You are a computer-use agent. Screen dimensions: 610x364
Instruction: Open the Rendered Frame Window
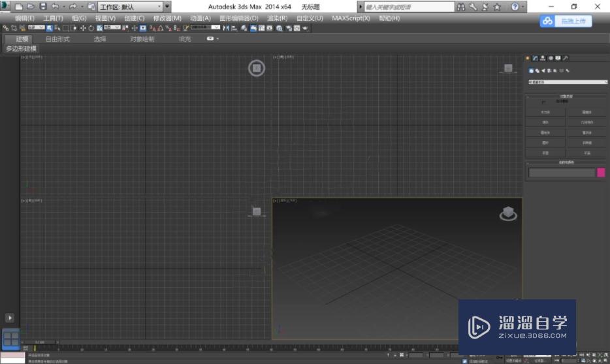297,28
